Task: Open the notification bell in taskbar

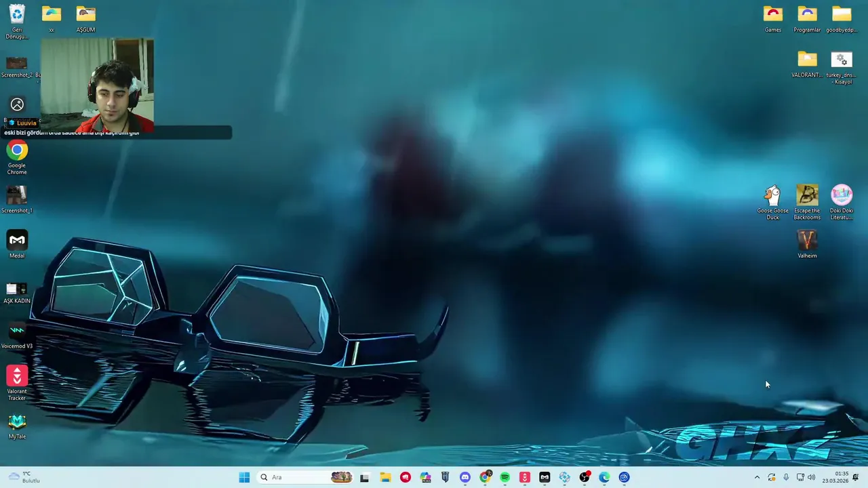Action: point(856,477)
